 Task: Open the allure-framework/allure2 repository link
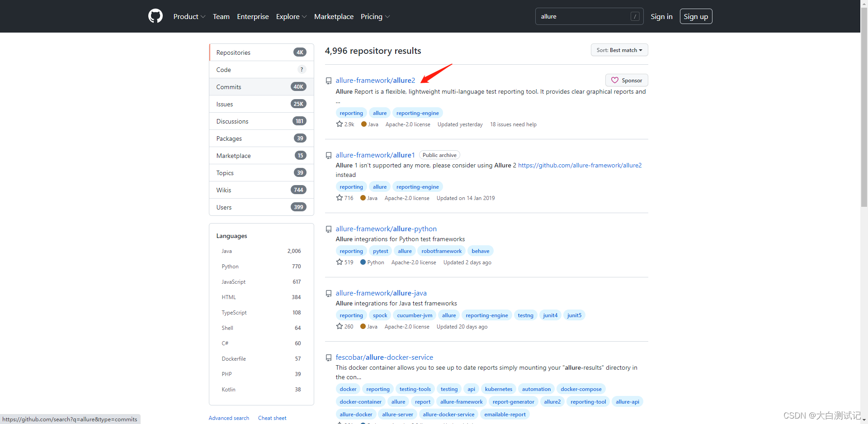(375, 80)
